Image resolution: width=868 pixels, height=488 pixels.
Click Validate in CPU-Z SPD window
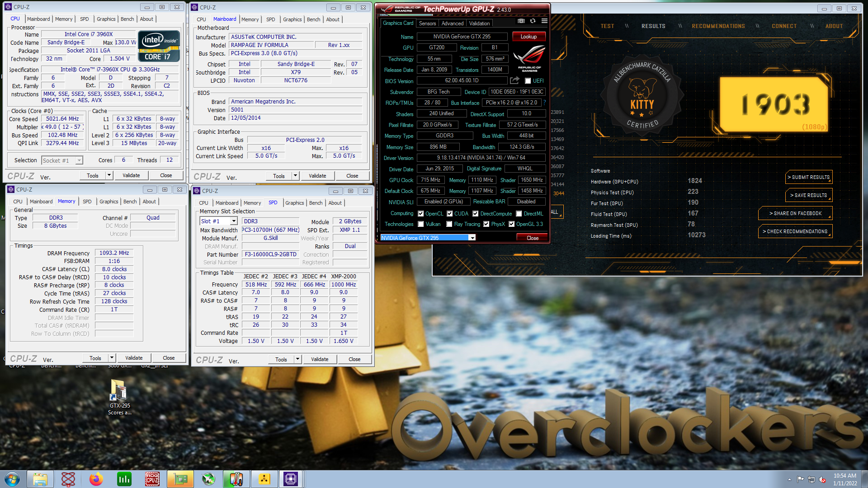320,359
